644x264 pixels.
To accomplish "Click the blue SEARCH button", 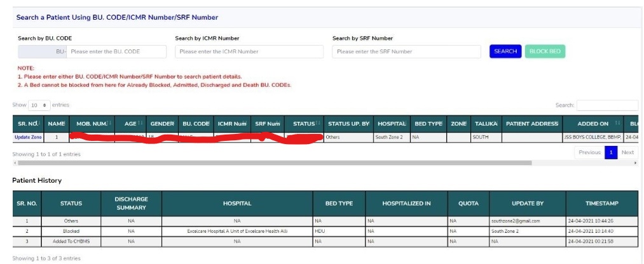I will click(x=505, y=51).
